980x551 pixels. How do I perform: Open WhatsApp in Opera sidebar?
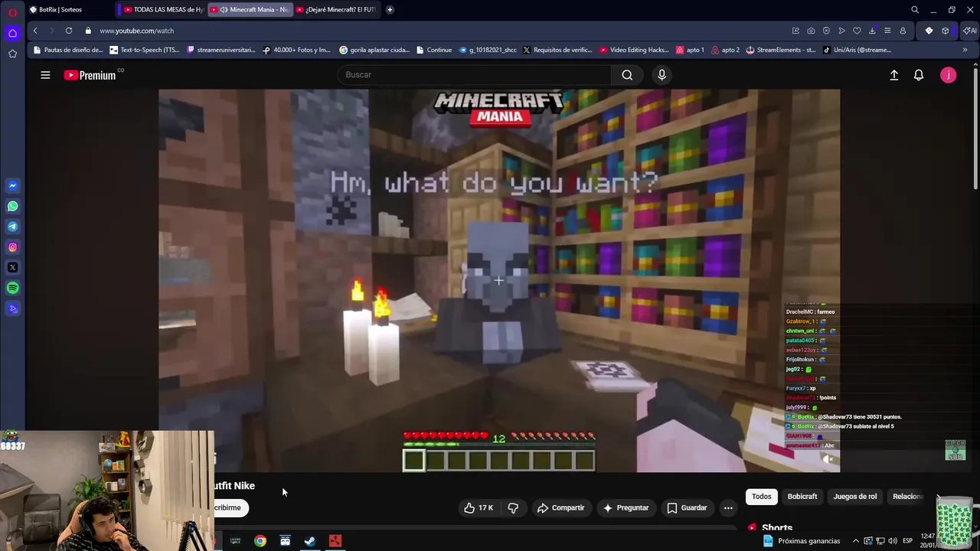click(12, 207)
